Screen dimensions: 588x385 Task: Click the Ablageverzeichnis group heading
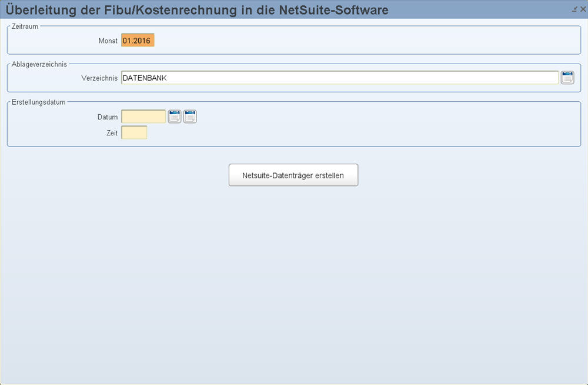coord(39,64)
